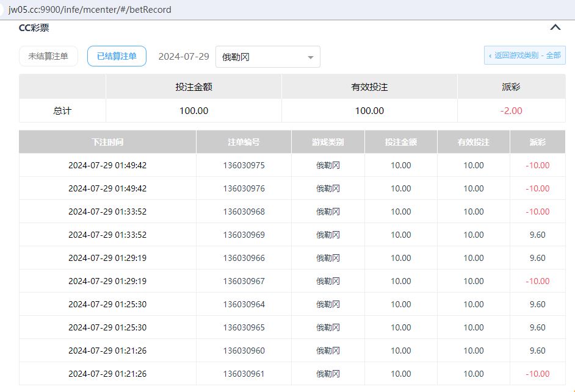Click the 下注时间 column header
Screen dimensions: 575x392
tap(107, 142)
